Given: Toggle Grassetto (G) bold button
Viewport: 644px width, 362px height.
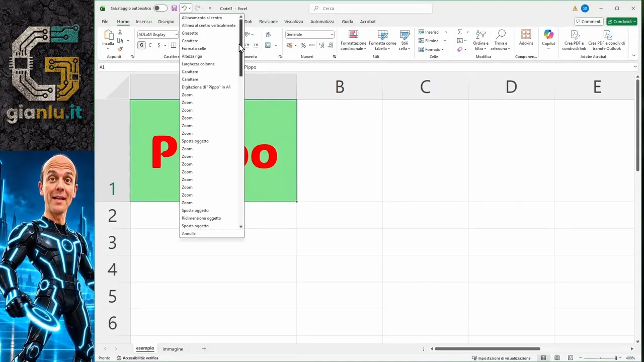Looking at the screenshot, I should tap(141, 45).
